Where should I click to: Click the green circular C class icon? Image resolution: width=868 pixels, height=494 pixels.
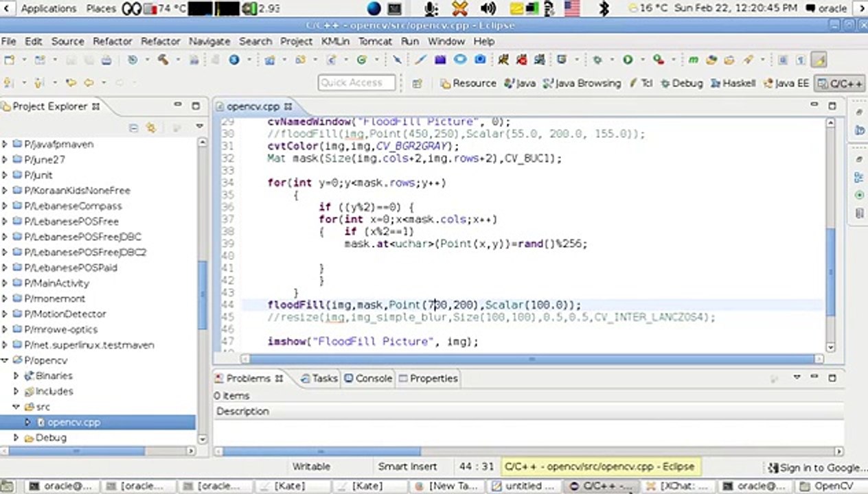coord(362,60)
